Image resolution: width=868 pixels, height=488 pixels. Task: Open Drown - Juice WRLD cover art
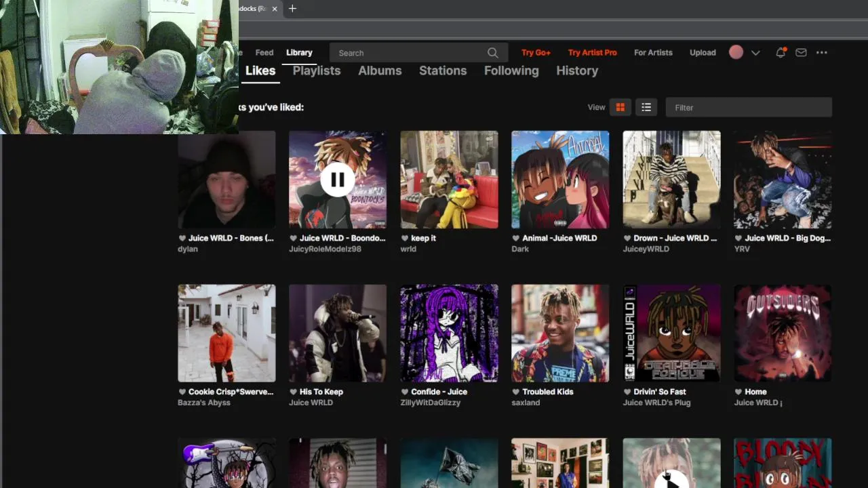pyautogui.click(x=671, y=180)
